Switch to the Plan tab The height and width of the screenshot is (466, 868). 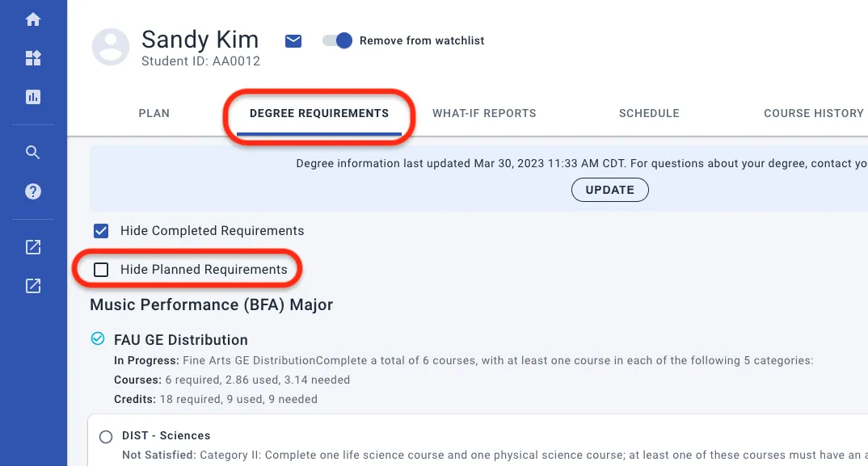click(154, 113)
